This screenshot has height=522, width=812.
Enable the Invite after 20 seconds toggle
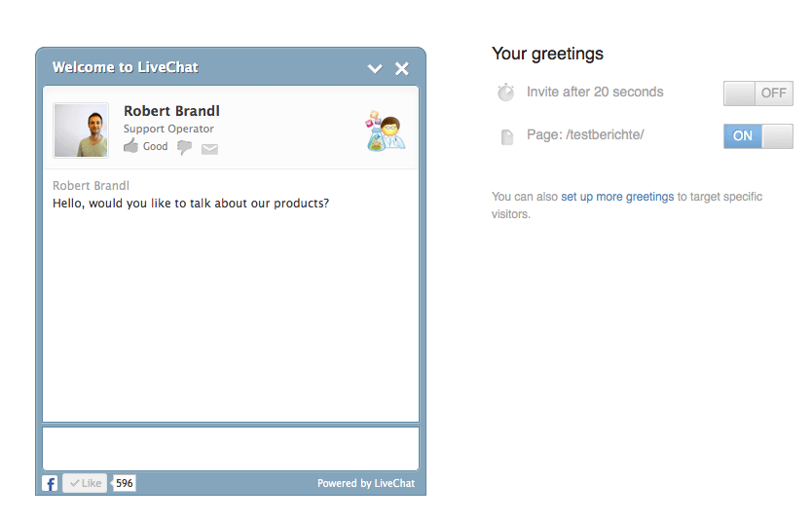(x=758, y=93)
